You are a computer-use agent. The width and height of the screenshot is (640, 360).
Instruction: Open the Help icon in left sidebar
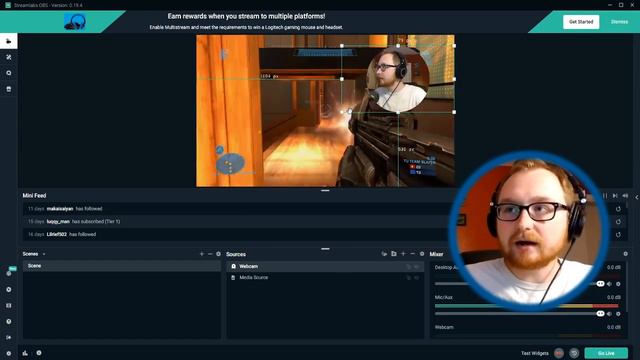point(9,322)
